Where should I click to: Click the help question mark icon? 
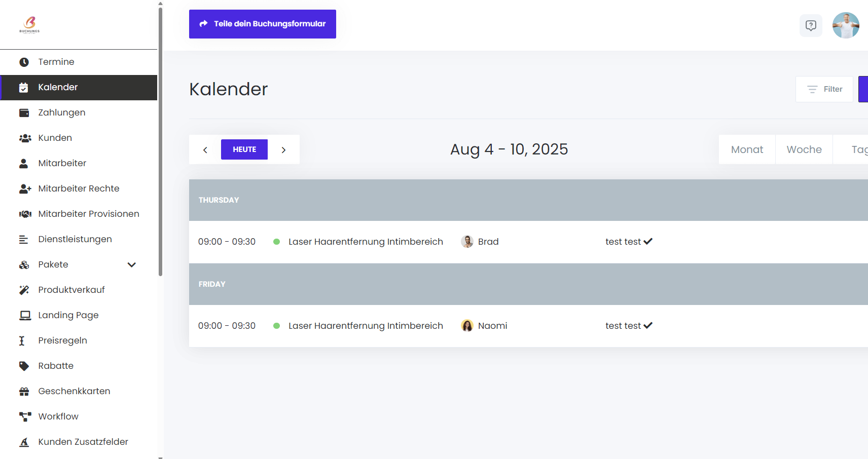811,25
